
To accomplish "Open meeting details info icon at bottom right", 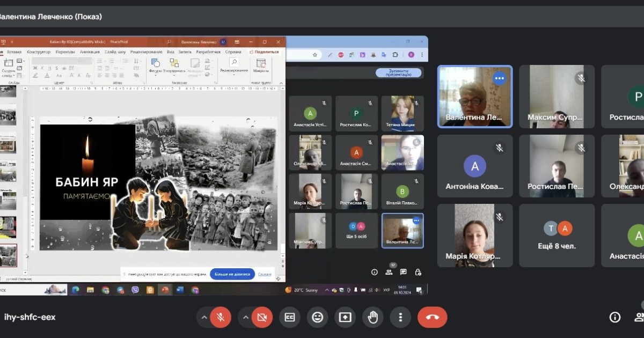I will click(x=615, y=317).
